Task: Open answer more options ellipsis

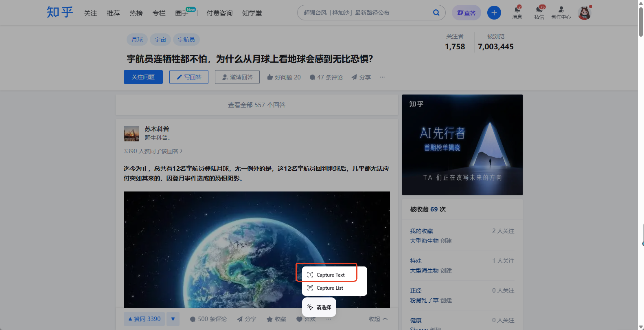Action: click(x=329, y=319)
